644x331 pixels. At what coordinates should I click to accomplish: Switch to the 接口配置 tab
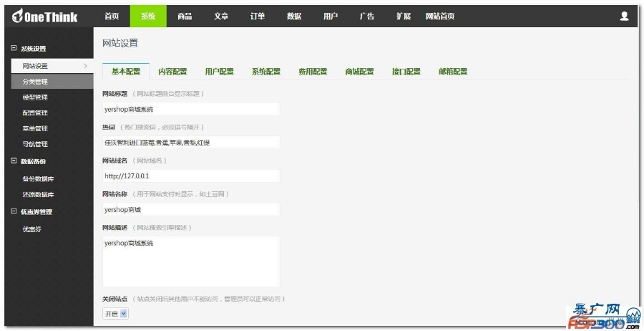click(x=406, y=72)
